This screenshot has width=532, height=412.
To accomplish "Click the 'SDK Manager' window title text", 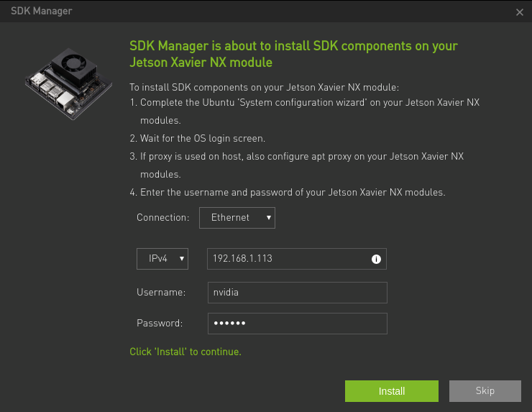I will (42, 11).
